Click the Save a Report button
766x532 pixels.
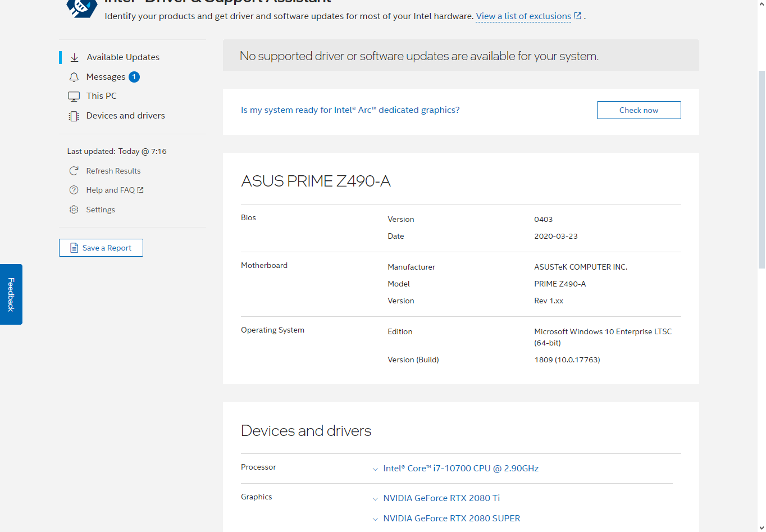(x=101, y=248)
